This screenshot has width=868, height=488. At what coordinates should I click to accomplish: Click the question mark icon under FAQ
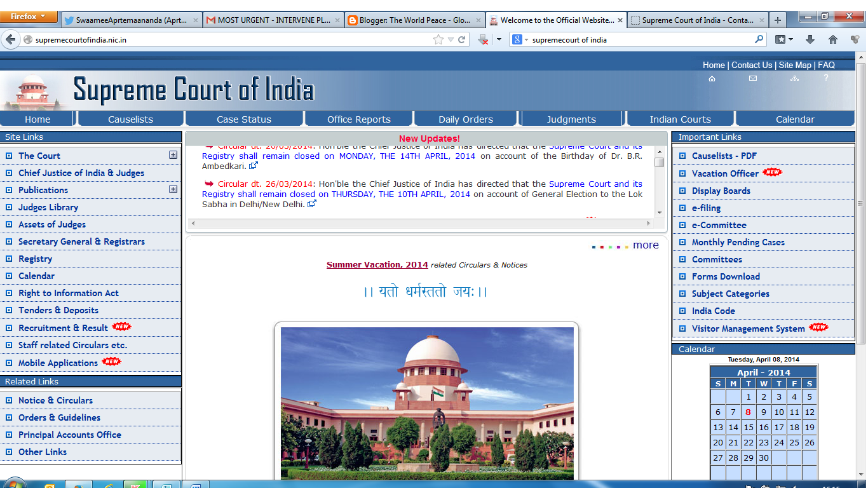826,78
